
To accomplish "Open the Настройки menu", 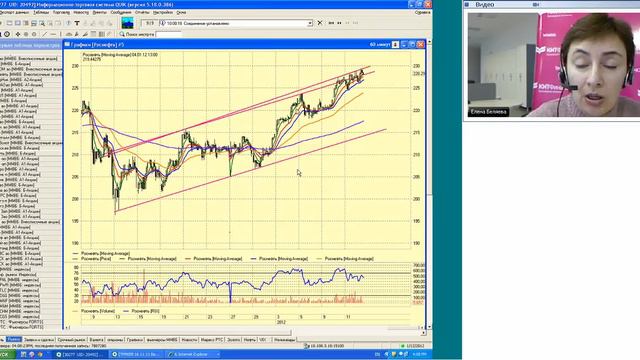I will point(163,12).
